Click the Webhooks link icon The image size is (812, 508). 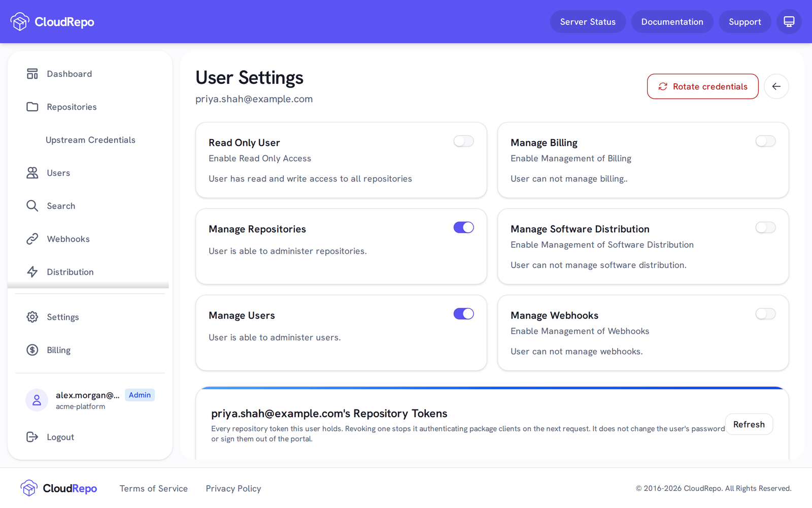click(x=32, y=239)
